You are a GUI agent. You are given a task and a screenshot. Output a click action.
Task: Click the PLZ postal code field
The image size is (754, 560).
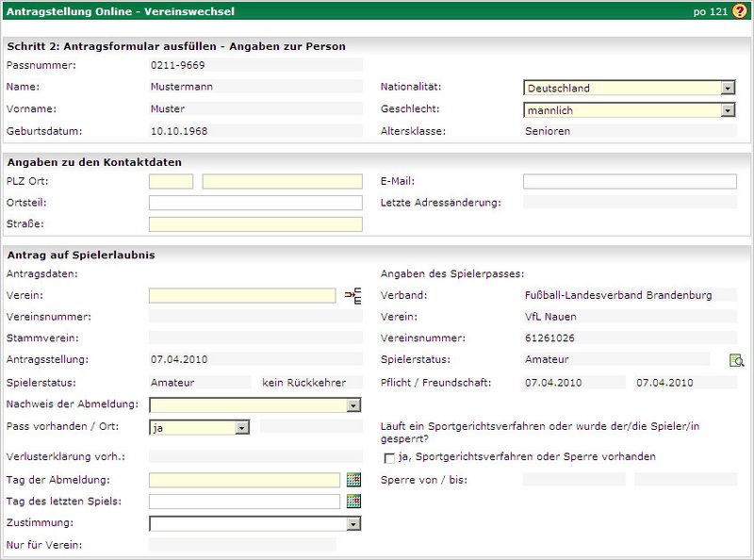(171, 181)
